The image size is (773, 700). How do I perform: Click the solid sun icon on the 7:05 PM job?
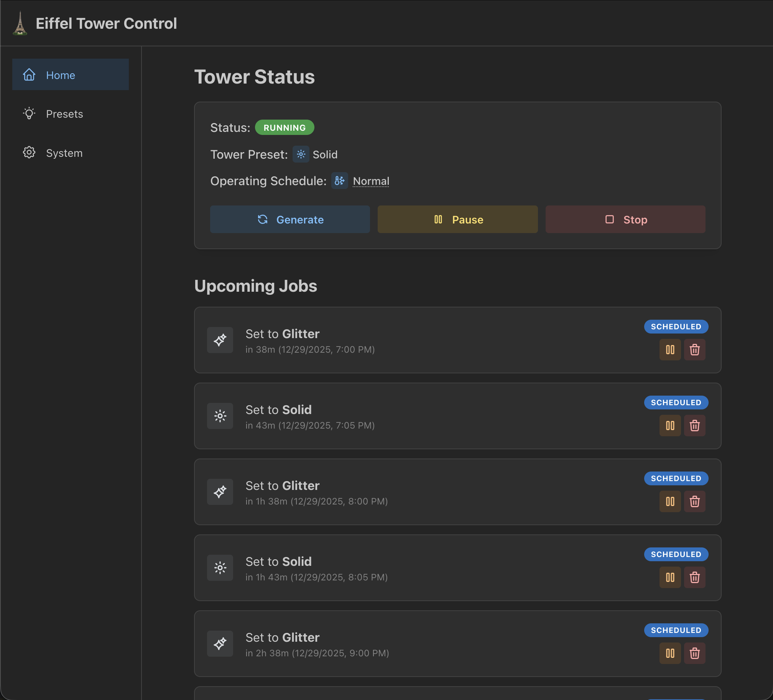[x=220, y=416]
